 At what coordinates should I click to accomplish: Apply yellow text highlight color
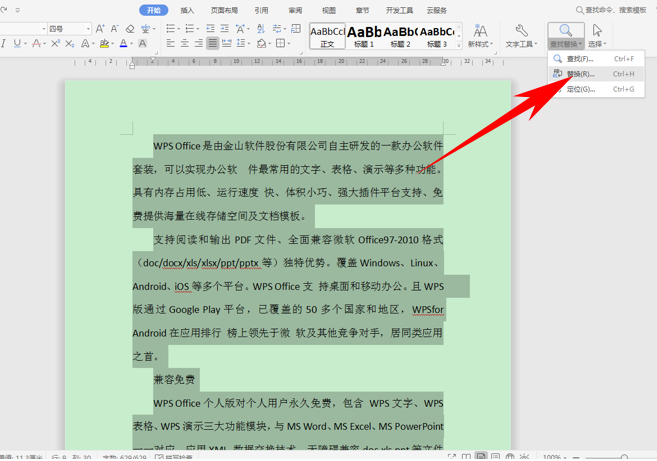104,43
